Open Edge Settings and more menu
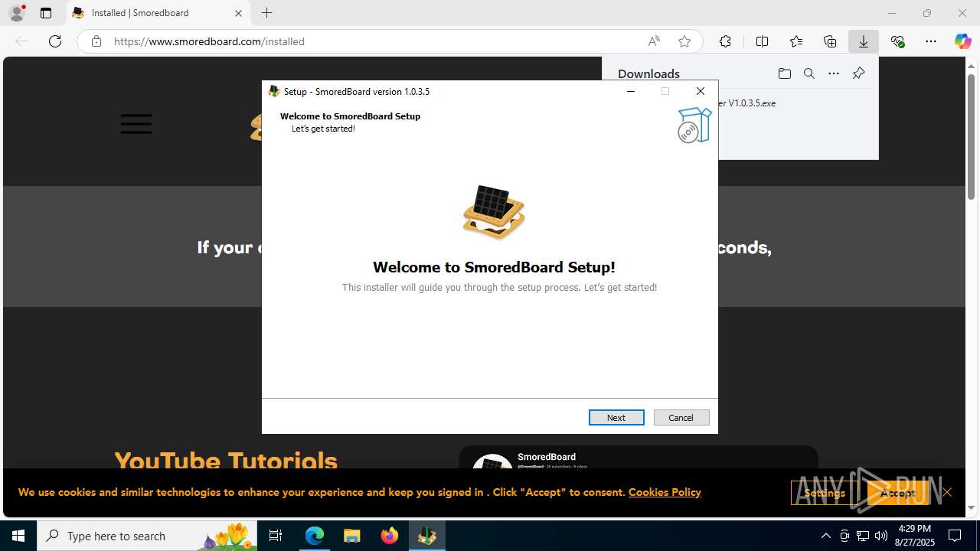This screenshot has width=980, height=551. pos(931,41)
